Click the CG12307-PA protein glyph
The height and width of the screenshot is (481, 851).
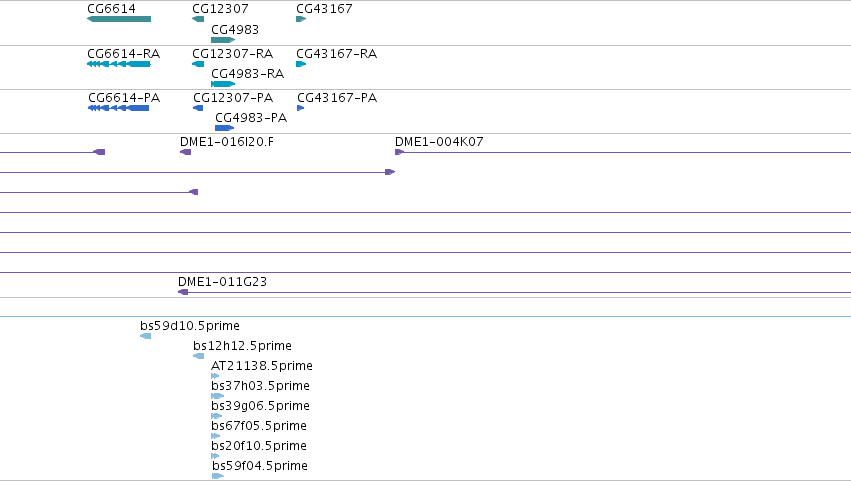tap(198, 108)
